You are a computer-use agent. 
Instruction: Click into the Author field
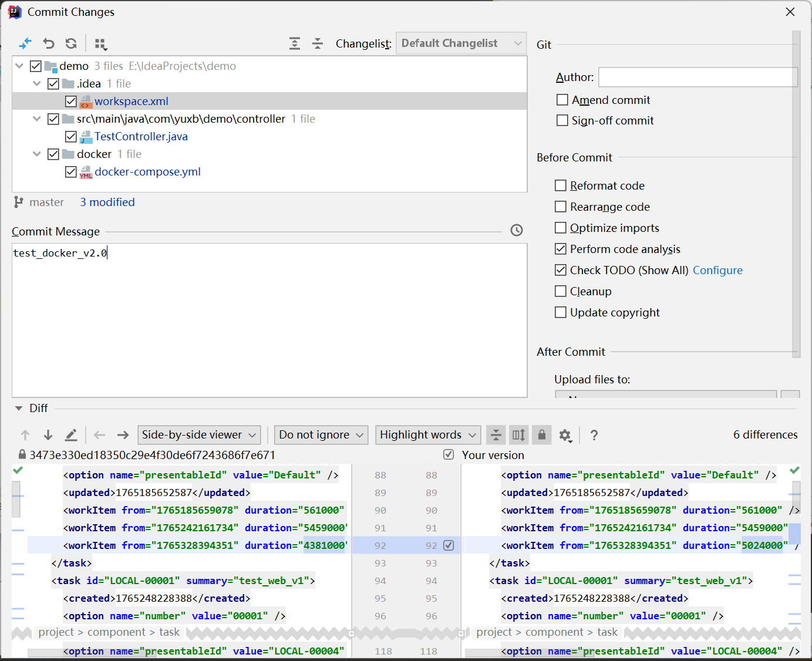(x=698, y=77)
